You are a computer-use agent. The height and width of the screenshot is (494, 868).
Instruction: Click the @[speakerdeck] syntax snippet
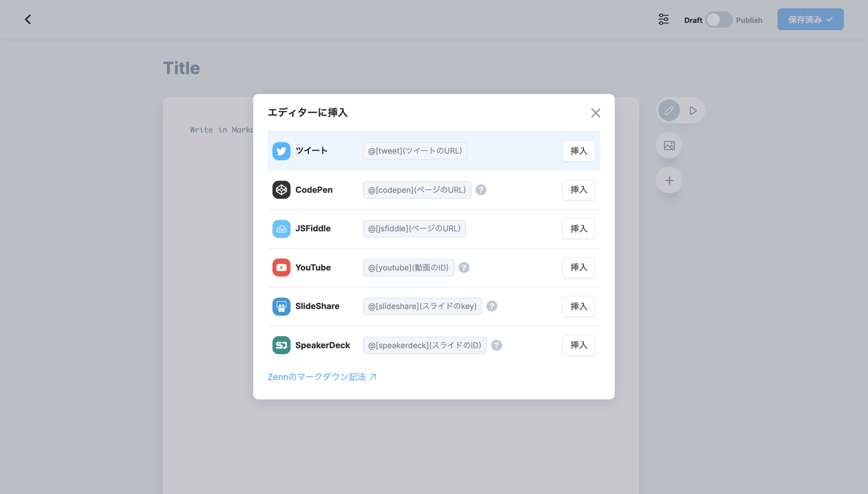425,345
